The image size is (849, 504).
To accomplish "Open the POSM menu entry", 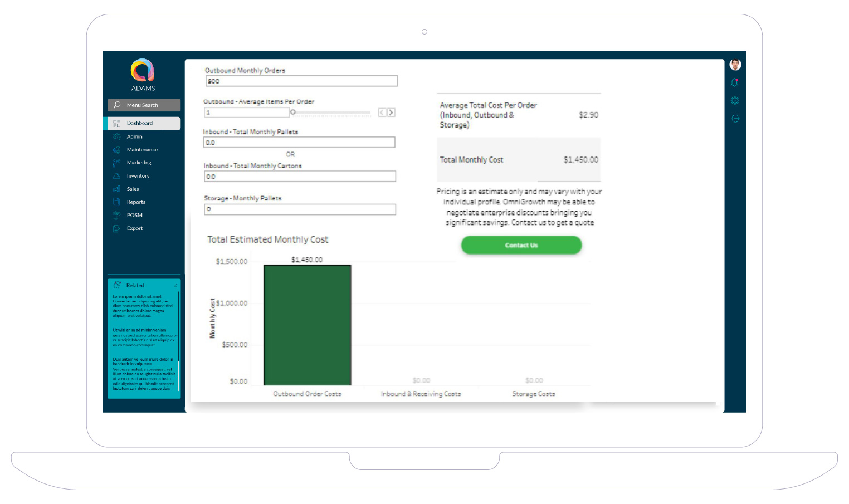I will tap(135, 215).
